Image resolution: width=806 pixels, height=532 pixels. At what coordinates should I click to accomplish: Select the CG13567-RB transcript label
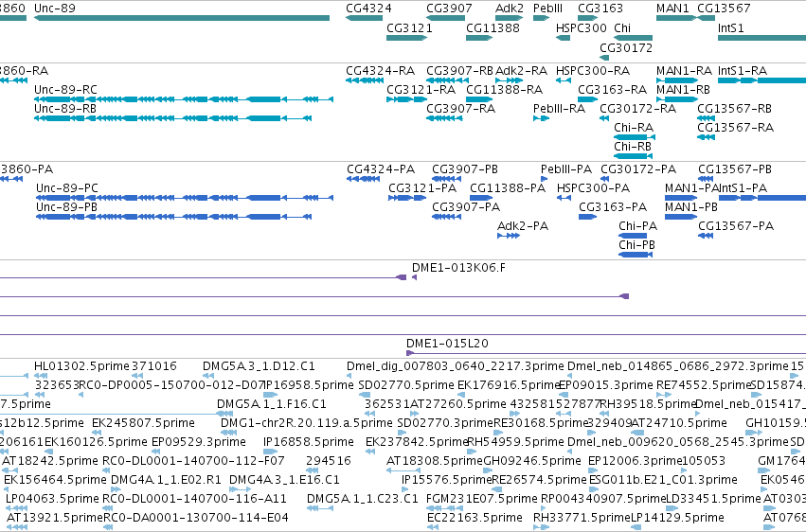(734, 108)
